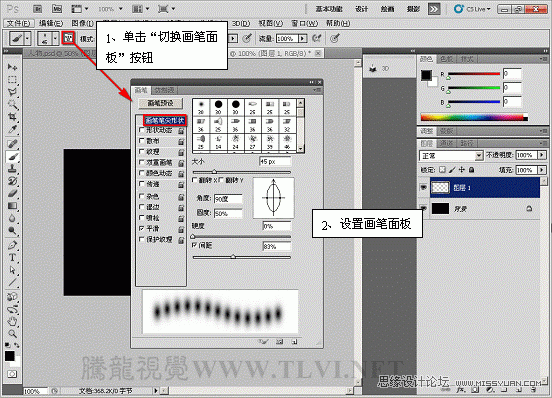Click the brush 大小 size slider handle
Image resolution: width=552 pixels, height=398 pixels.
pyautogui.click(x=214, y=172)
